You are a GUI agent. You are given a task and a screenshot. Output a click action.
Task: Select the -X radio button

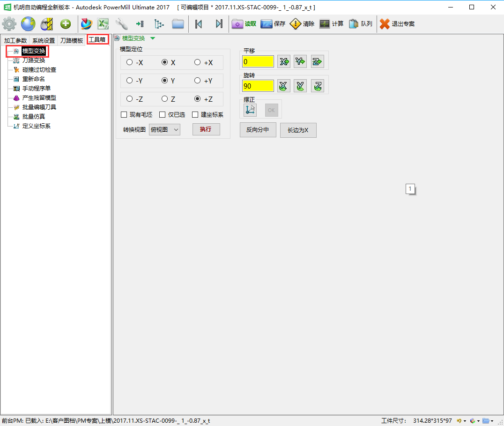[x=130, y=62]
